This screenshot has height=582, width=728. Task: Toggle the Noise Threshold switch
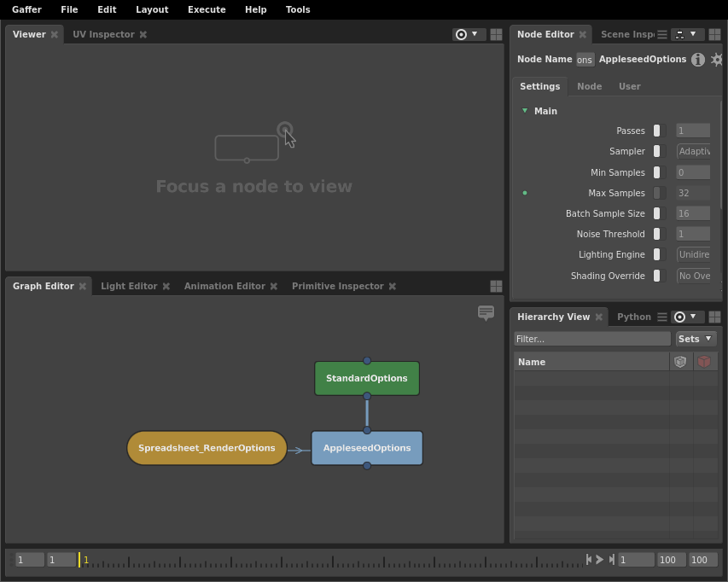[x=660, y=234]
